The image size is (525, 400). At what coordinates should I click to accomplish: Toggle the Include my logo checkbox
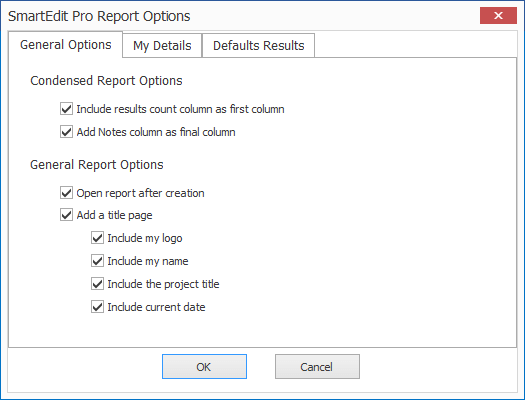(x=97, y=238)
